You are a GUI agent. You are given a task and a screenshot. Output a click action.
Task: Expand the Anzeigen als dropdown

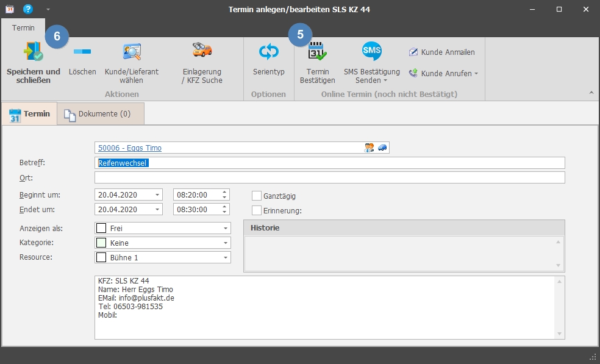tap(226, 229)
